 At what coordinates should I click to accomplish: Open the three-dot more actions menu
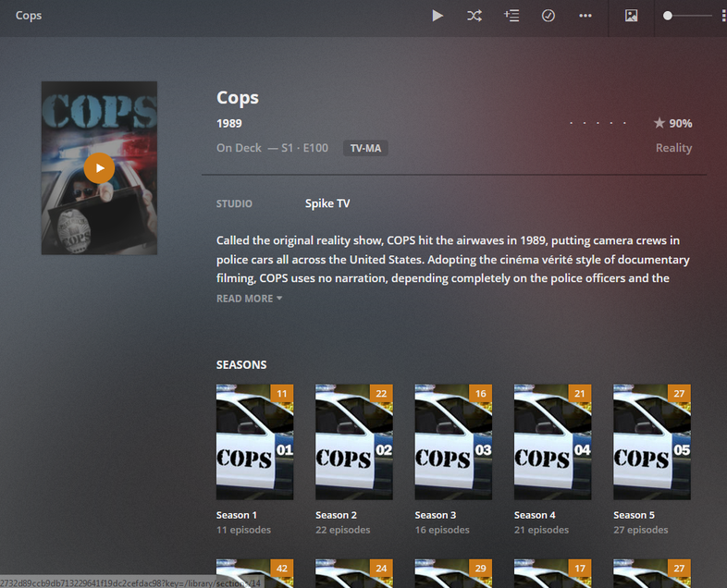click(585, 16)
